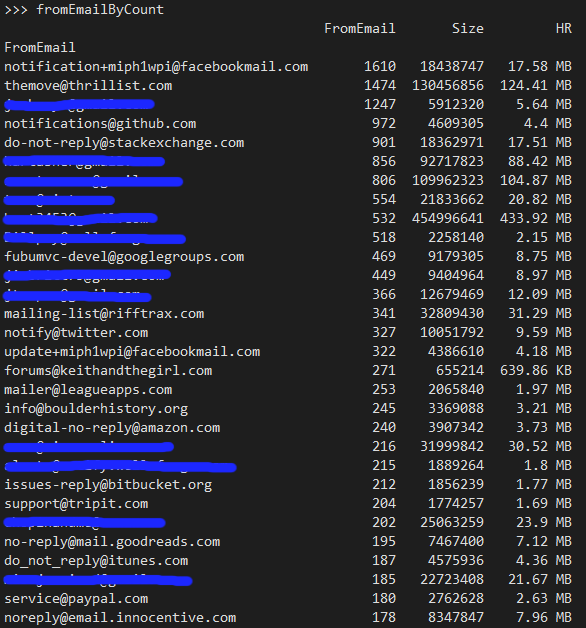Select the 8.97 MB value

(544, 276)
